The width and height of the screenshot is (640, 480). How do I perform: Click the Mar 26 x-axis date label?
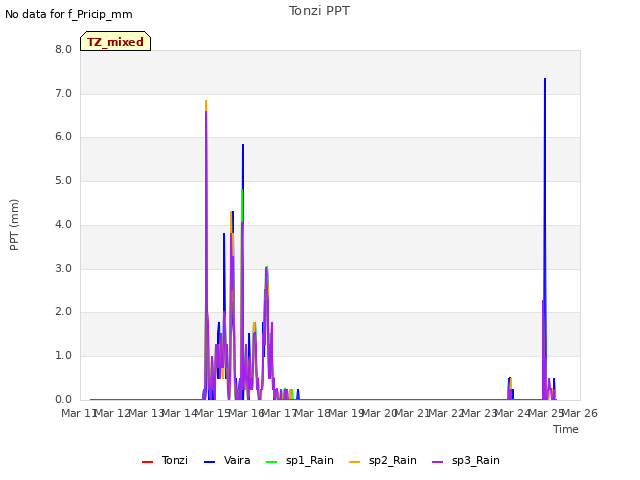click(x=580, y=413)
